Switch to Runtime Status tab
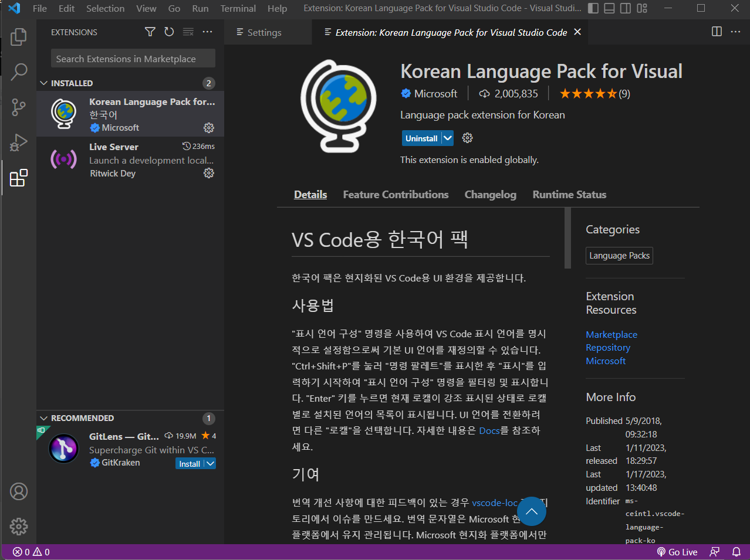750x560 pixels. click(569, 195)
